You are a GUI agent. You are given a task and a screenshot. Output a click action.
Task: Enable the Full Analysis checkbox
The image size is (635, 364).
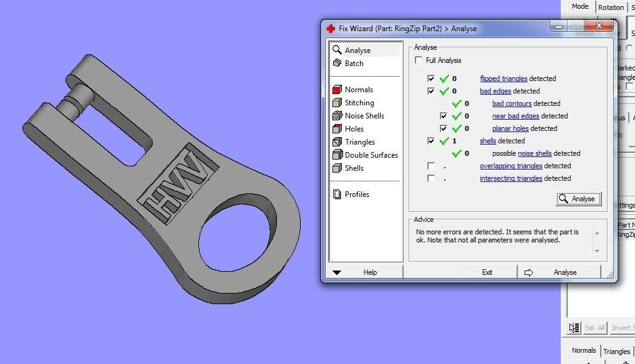(419, 60)
